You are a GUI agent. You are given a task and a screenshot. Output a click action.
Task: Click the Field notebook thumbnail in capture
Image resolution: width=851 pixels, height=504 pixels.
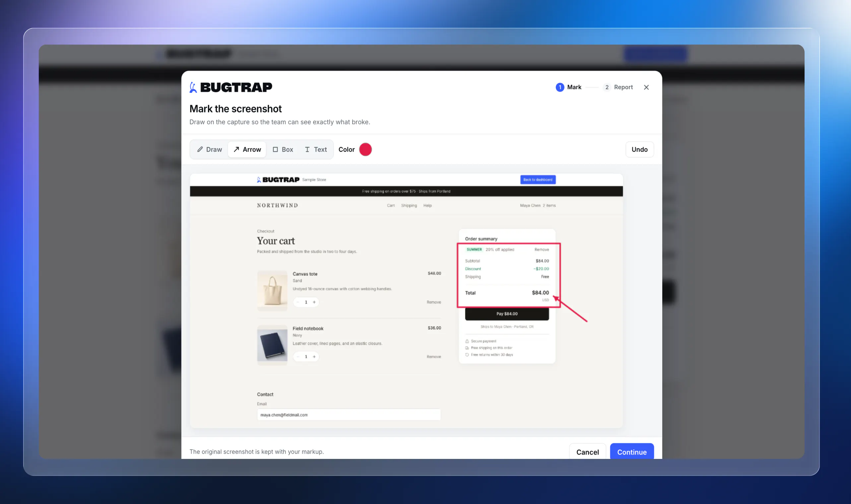tap(272, 346)
